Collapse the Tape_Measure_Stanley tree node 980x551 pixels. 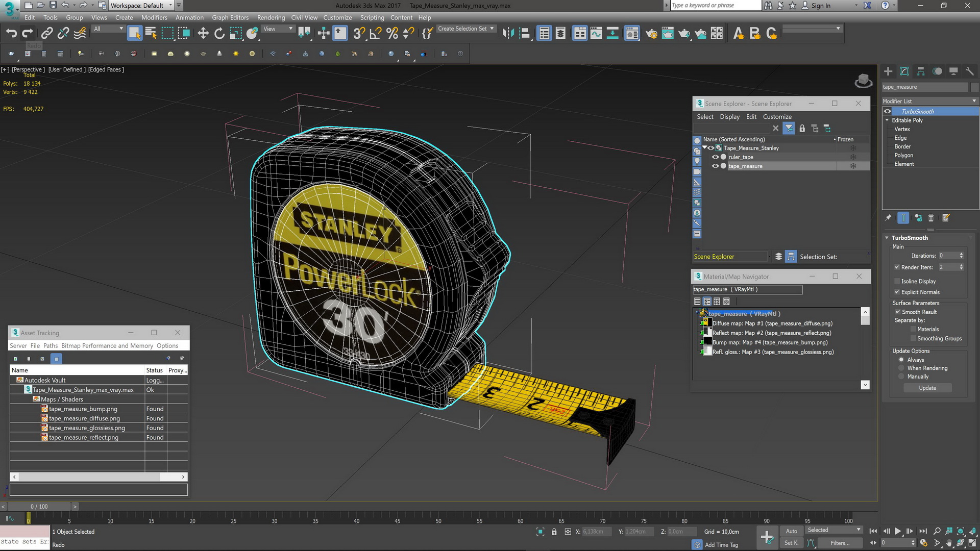point(705,148)
